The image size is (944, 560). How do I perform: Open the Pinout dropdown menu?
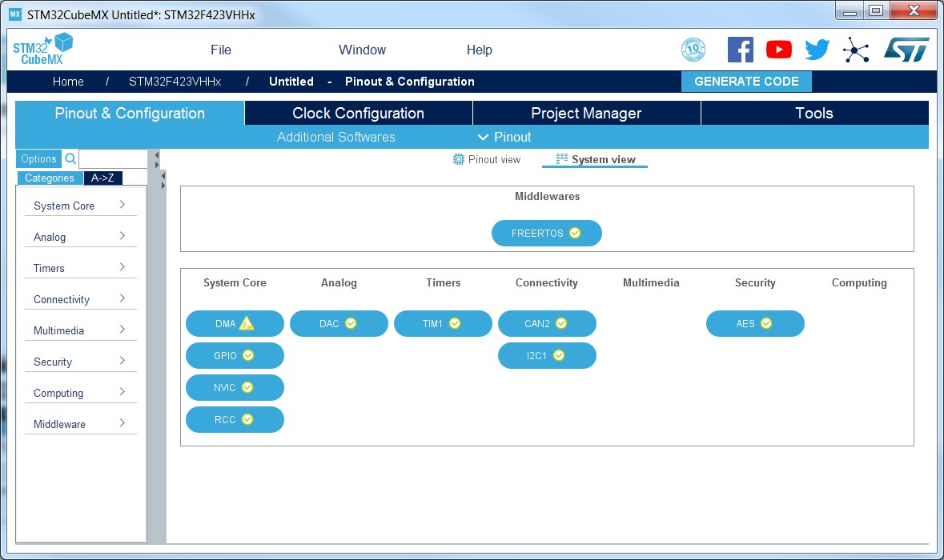504,137
